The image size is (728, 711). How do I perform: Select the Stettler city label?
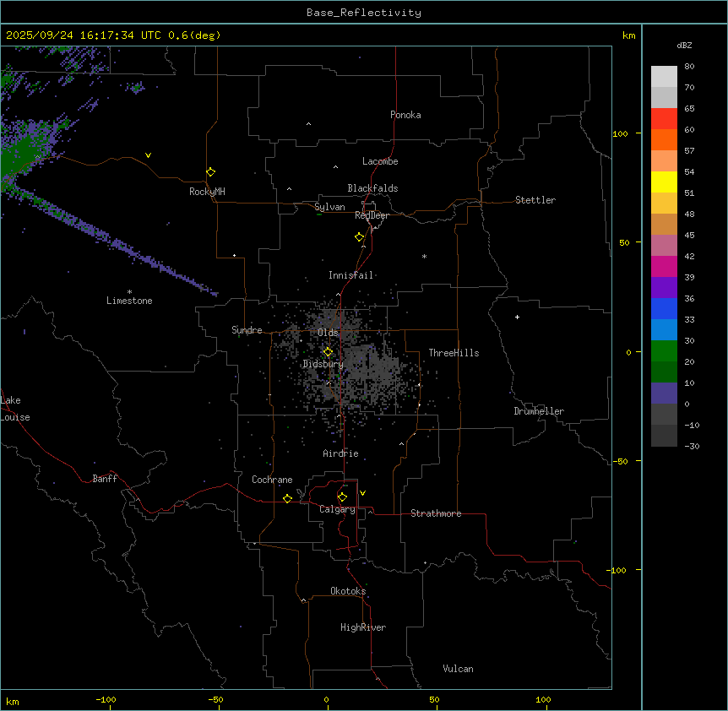pos(535,200)
